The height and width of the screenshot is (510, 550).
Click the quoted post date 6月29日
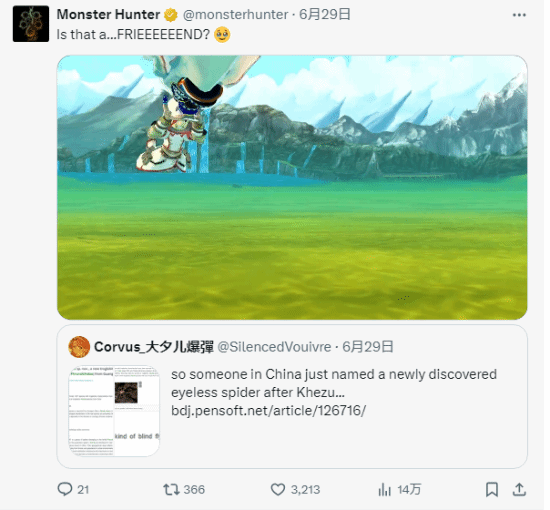pyautogui.click(x=368, y=347)
